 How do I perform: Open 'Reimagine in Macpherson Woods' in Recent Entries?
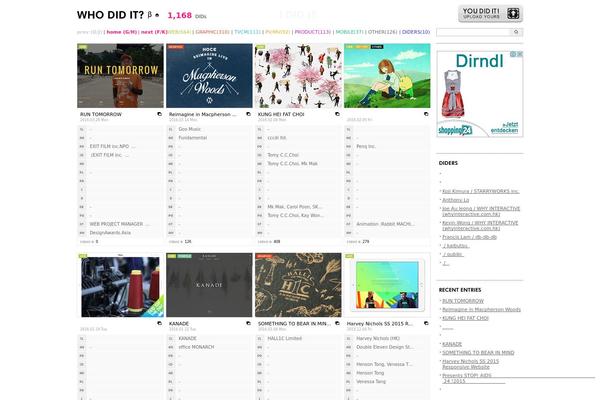[481, 310]
